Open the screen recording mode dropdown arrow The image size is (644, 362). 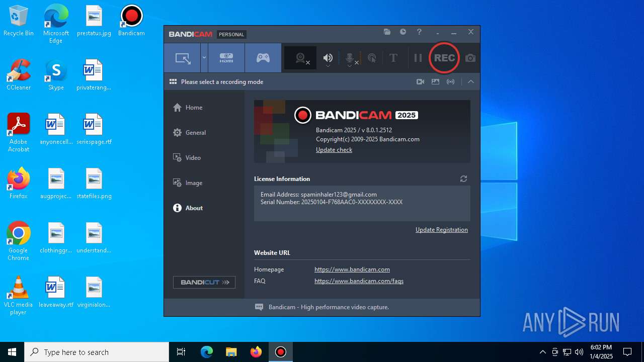tap(204, 58)
